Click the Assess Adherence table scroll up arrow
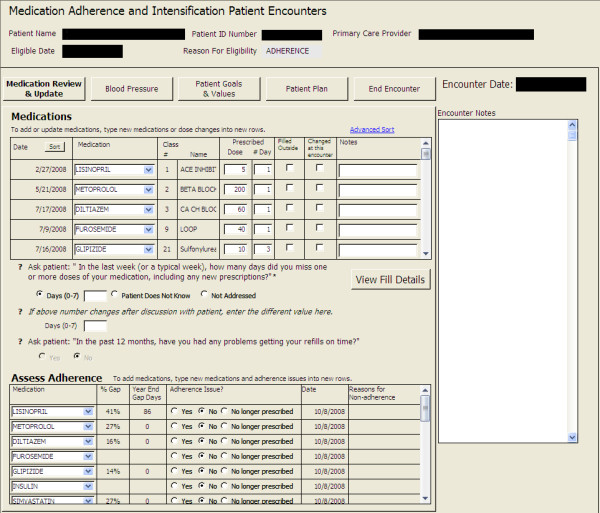600x513 pixels. tap(427, 402)
